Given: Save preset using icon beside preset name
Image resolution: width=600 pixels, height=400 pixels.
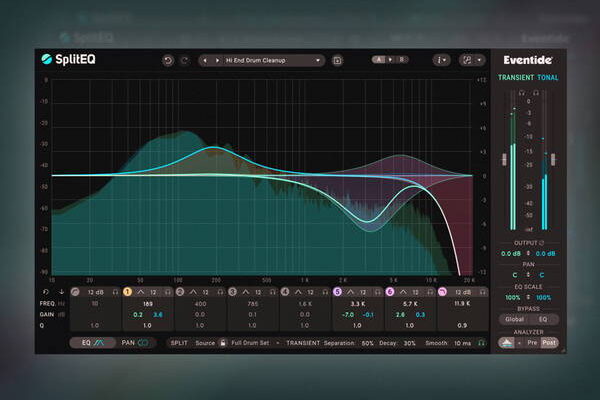Looking at the screenshot, I should coord(338,60).
